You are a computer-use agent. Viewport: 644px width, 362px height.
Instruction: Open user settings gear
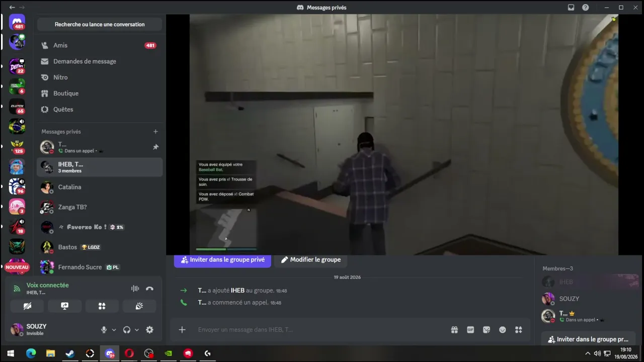[149, 330]
